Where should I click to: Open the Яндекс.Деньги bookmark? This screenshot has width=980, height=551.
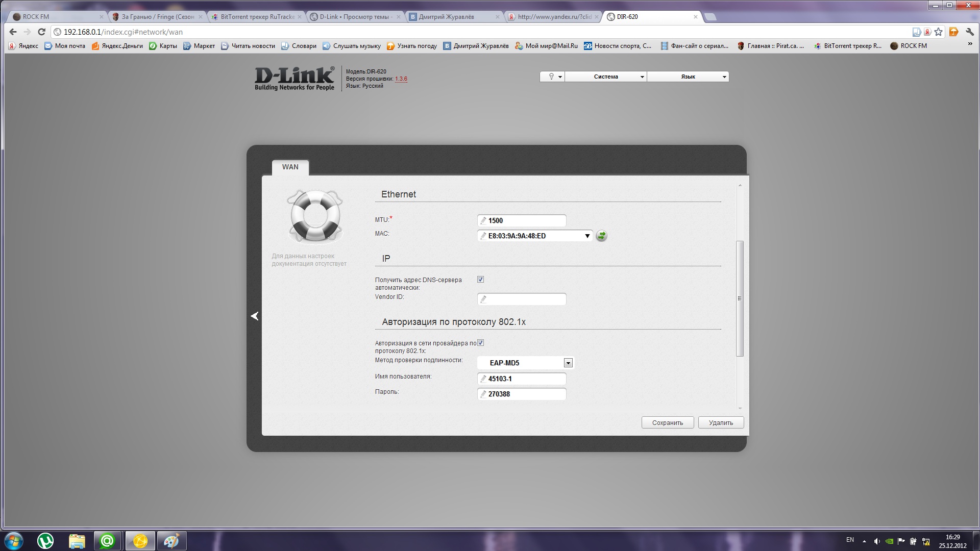pos(117,46)
